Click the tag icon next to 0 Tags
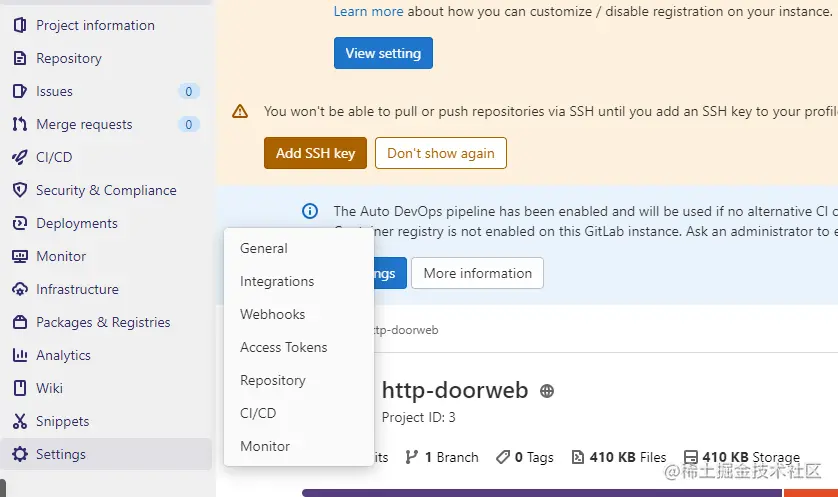 click(x=503, y=457)
